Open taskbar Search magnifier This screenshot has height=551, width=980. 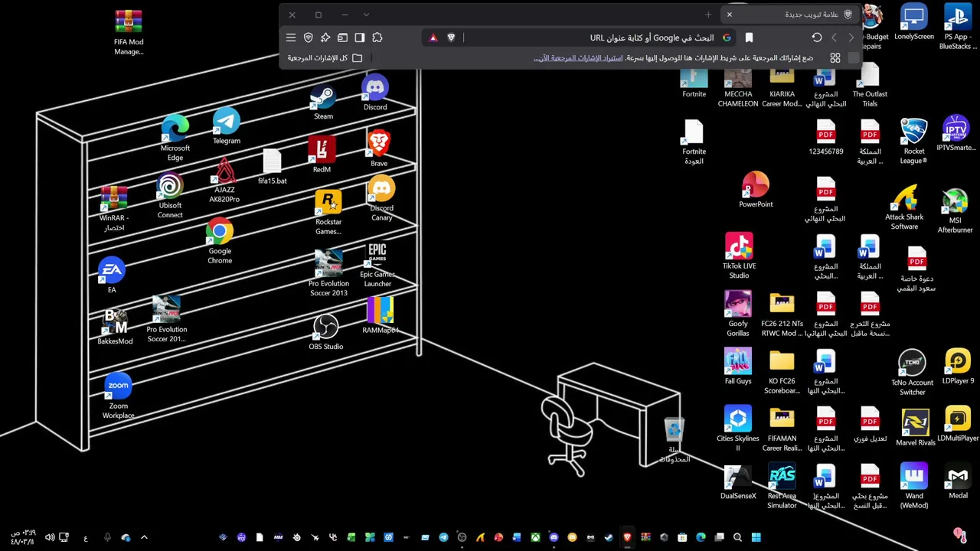(x=738, y=537)
